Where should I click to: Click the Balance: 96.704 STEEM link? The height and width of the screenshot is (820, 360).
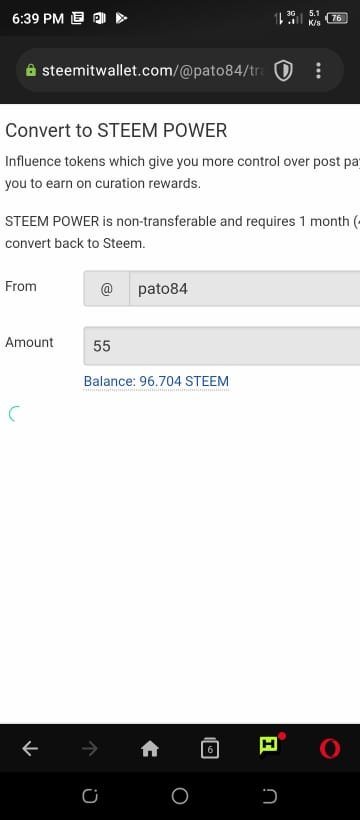156,381
